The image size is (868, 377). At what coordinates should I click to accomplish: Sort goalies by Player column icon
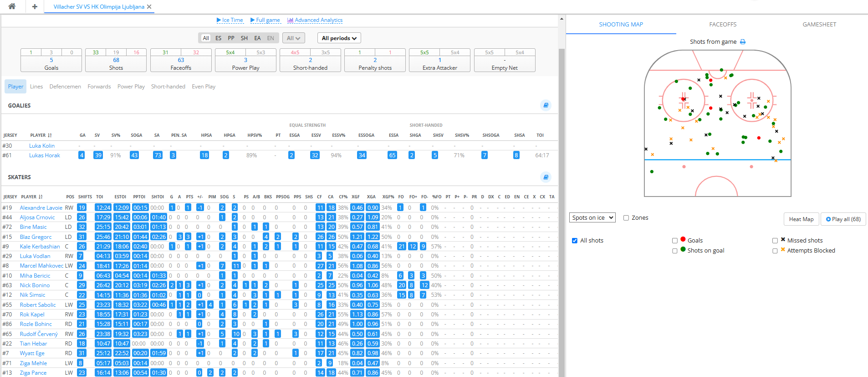[x=50, y=135]
